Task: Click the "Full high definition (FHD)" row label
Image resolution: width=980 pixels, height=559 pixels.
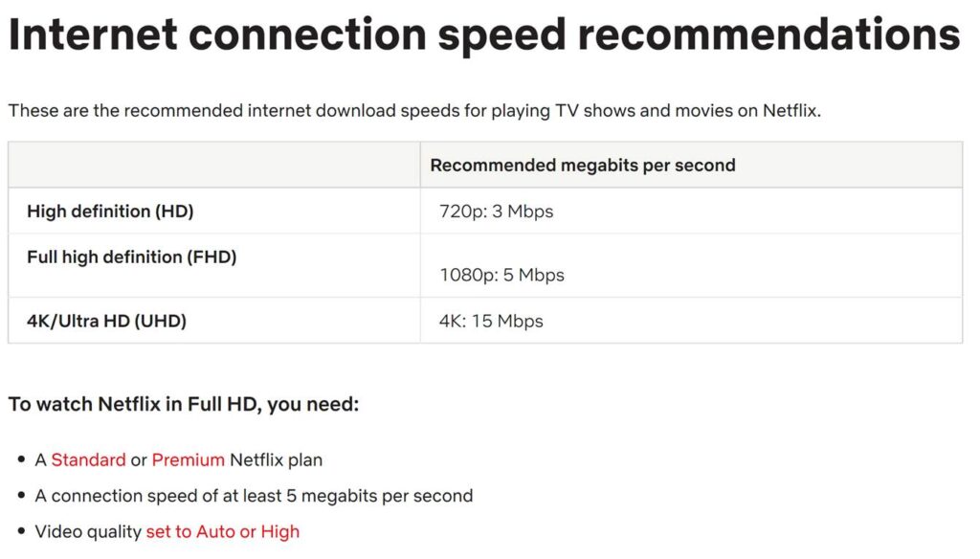Action: tap(131, 257)
